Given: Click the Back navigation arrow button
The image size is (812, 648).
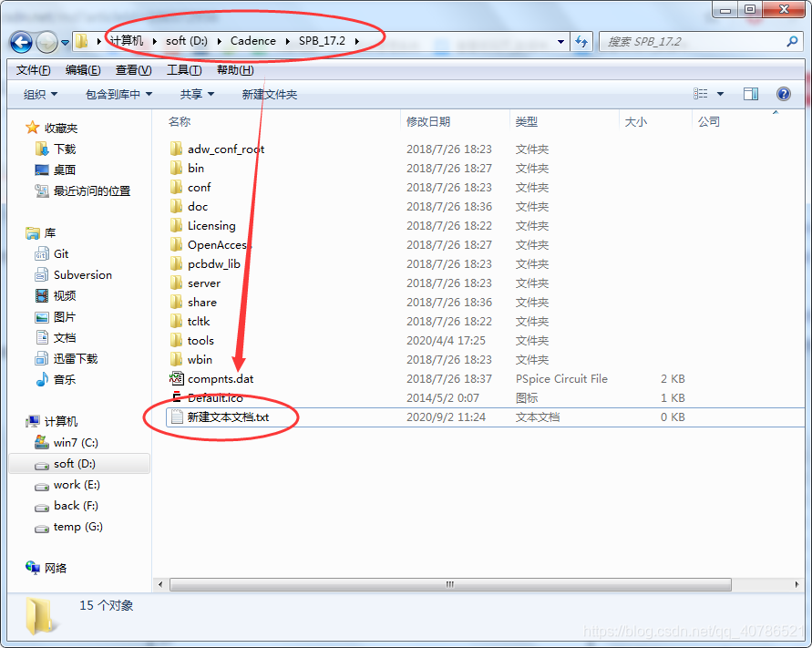Looking at the screenshot, I should [x=22, y=42].
